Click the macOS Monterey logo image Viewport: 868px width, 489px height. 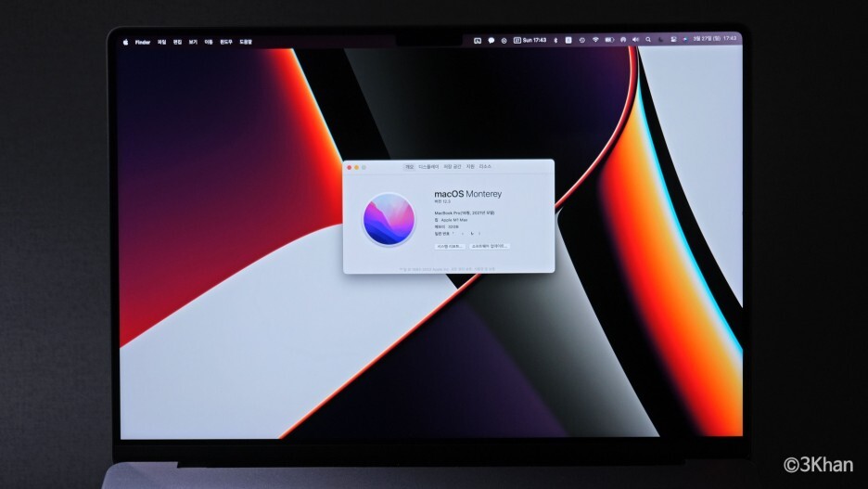(389, 219)
